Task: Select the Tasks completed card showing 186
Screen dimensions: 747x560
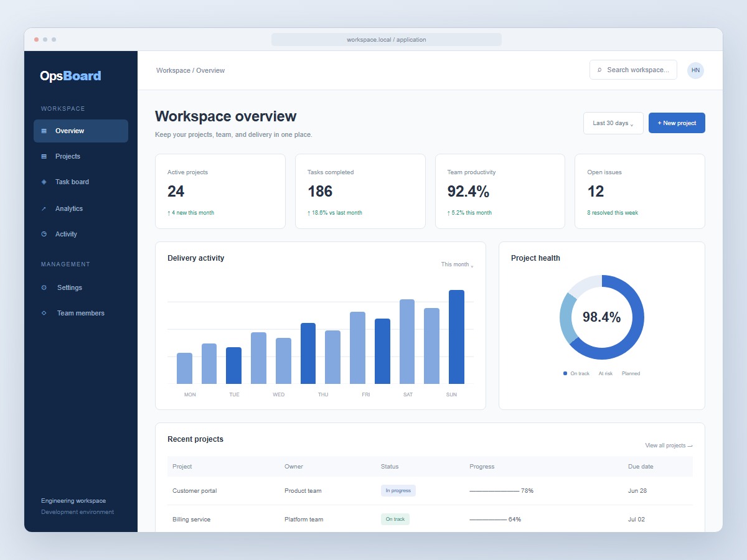Action: (360, 191)
